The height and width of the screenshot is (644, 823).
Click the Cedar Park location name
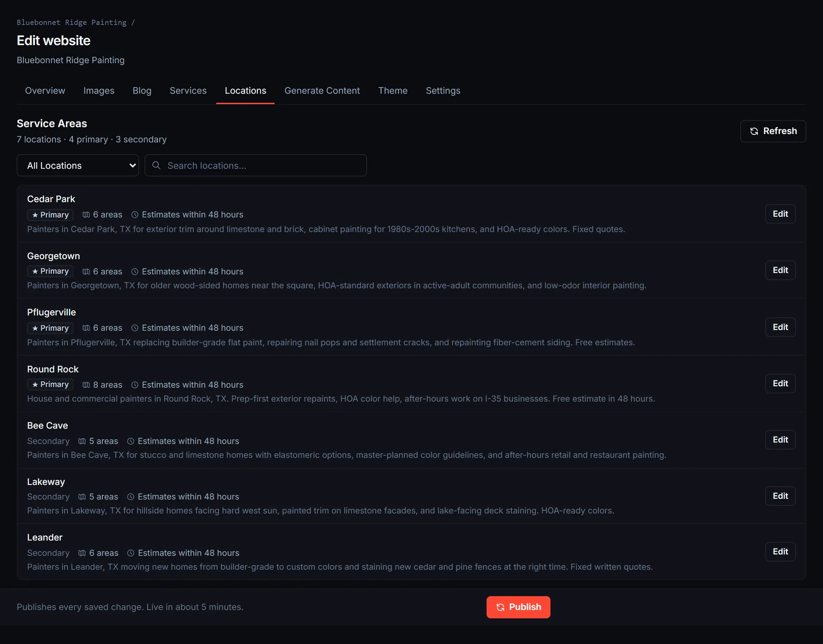point(51,199)
